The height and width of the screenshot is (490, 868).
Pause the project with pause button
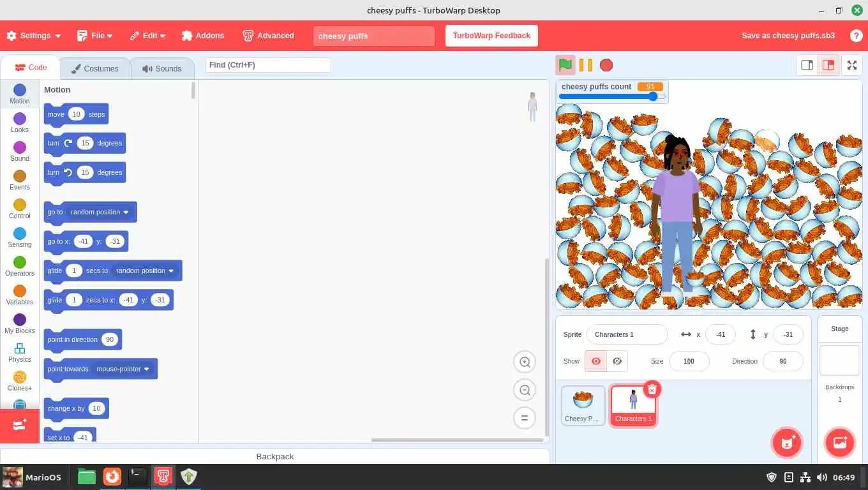click(x=586, y=65)
